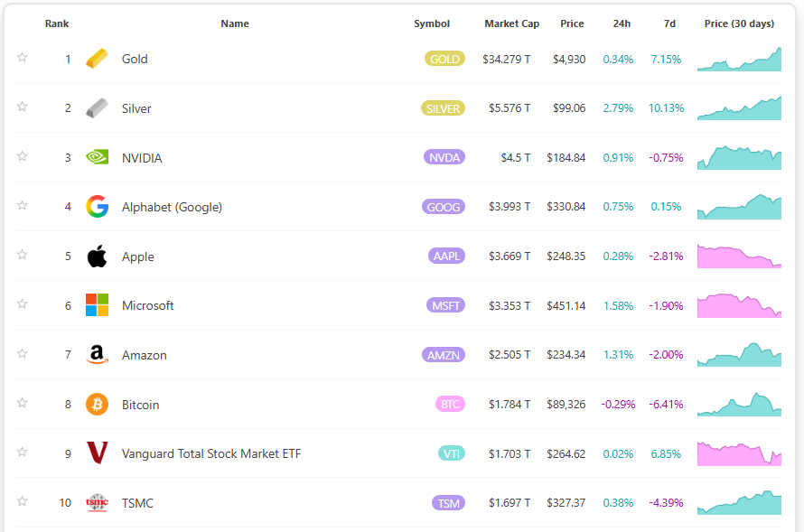
Task: Click the Microsoft logo icon
Action: pyautogui.click(x=97, y=305)
